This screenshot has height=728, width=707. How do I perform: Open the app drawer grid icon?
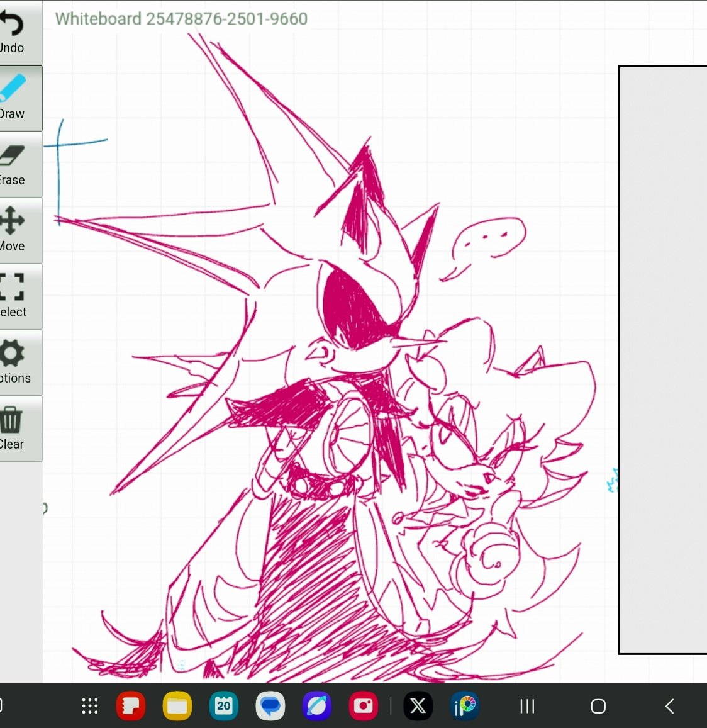(x=89, y=706)
